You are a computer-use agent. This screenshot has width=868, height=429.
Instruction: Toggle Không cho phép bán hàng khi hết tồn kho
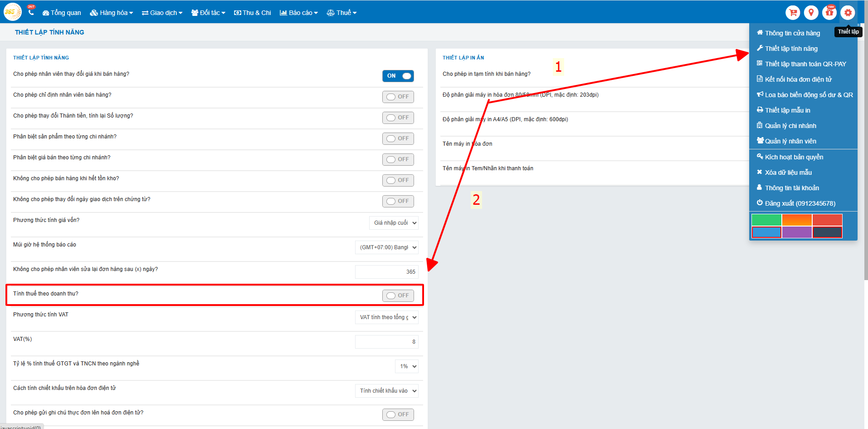pyautogui.click(x=398, y=180)
